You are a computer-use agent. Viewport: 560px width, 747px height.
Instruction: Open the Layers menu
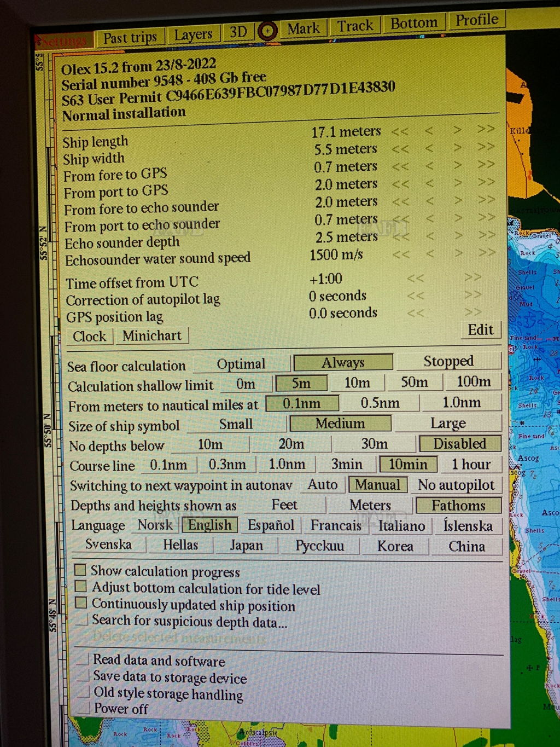point(192,34)
